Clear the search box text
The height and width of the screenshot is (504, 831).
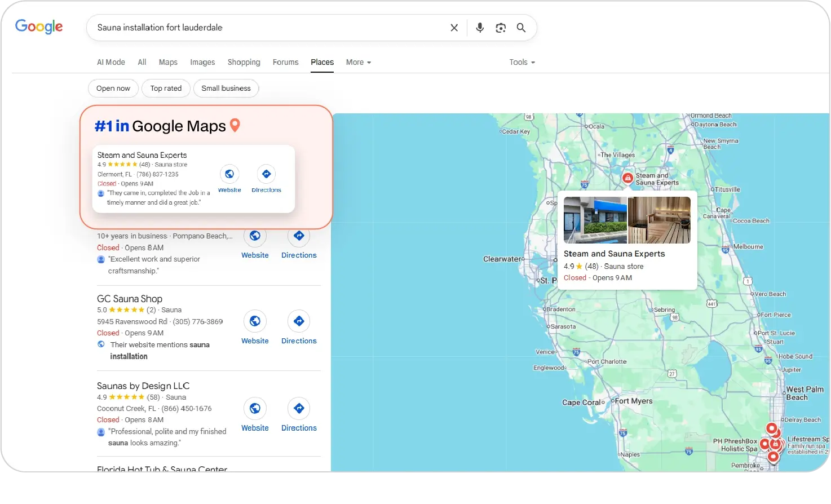[454, 28]
